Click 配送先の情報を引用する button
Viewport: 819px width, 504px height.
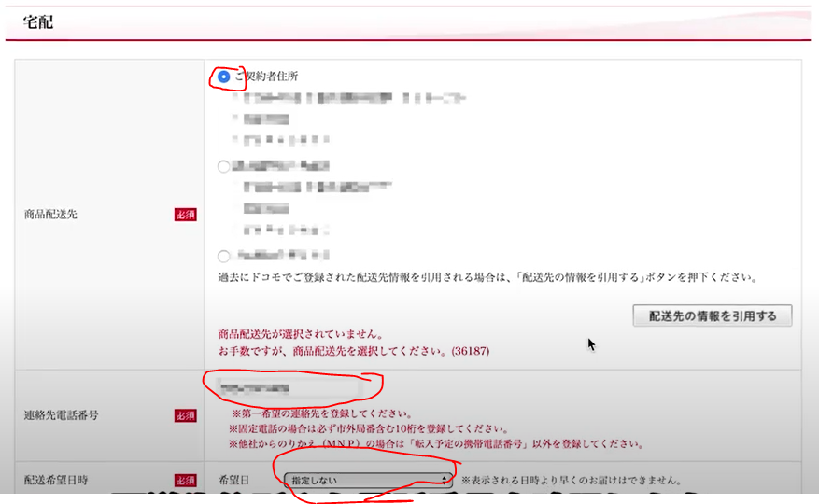713,316
